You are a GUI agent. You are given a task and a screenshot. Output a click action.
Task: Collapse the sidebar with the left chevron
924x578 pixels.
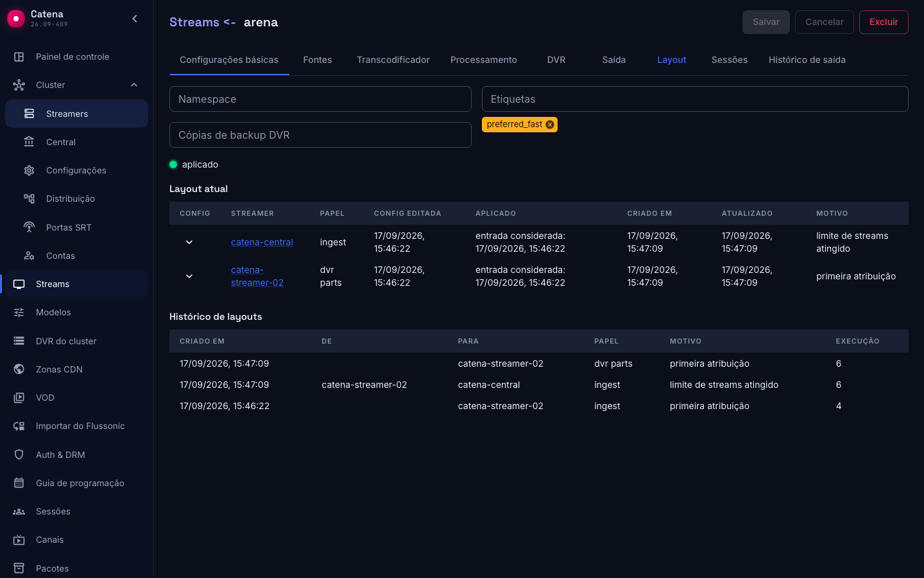coord(135,19)
